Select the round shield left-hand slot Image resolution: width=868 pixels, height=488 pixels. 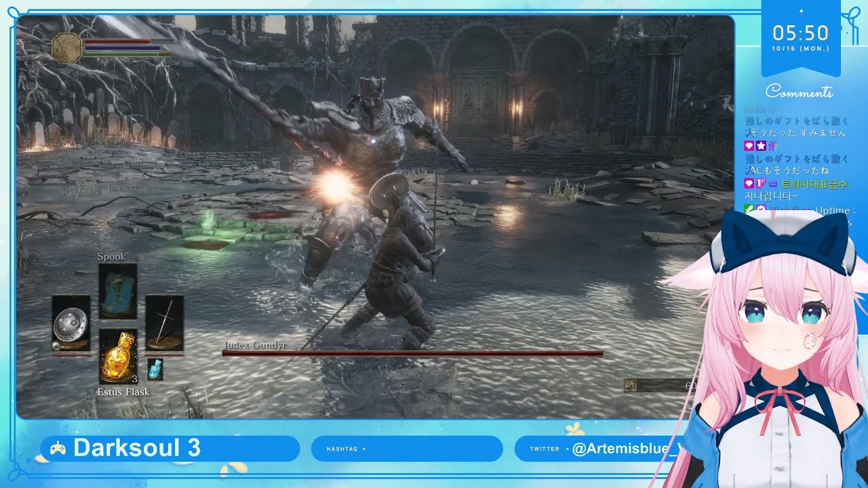pos(71,323)
